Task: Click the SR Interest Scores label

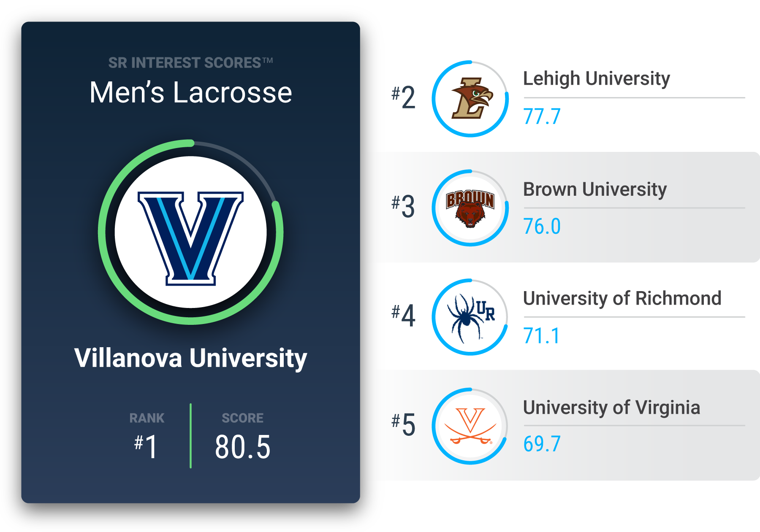Action: (191, 63)
